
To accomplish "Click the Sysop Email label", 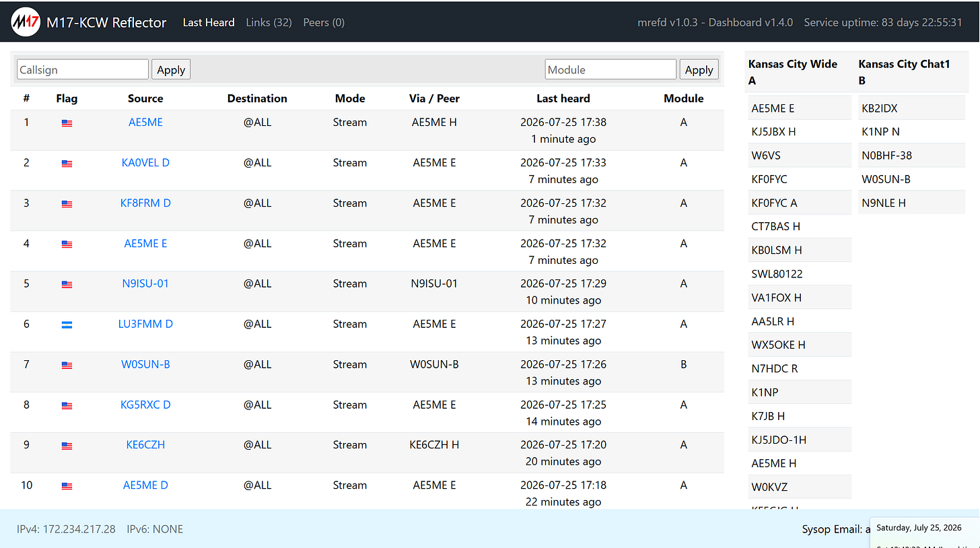I will tap(832, 529).
